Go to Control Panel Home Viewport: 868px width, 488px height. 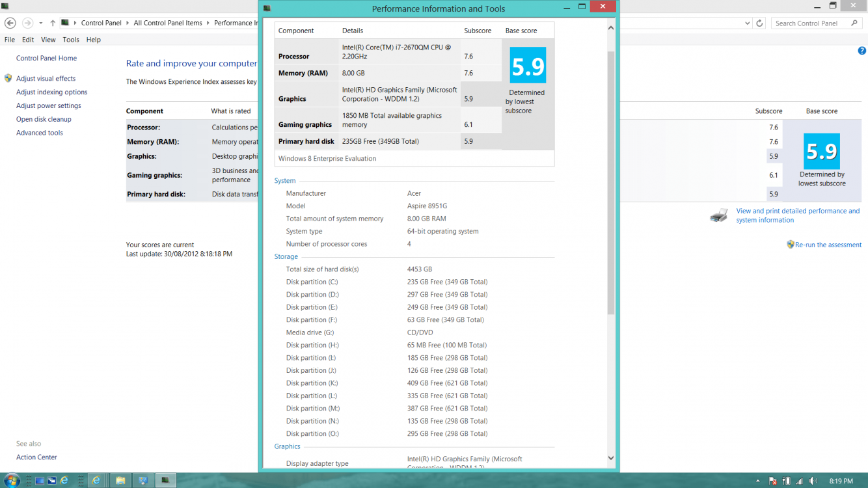click(x=46, y=58)
